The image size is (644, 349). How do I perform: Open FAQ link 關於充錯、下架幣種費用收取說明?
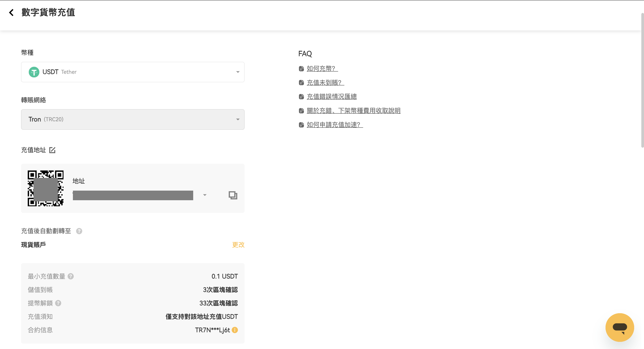tap(354, 111)
